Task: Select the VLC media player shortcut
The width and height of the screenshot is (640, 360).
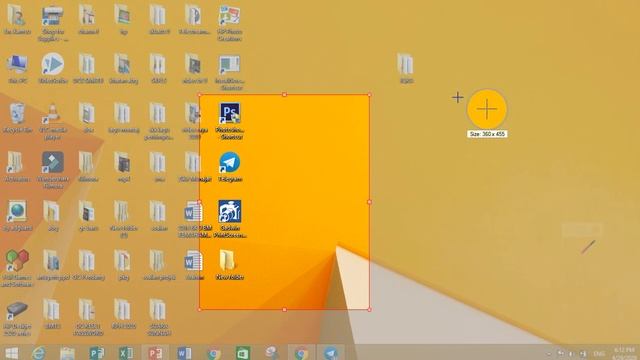Action: tap(52, 114)
